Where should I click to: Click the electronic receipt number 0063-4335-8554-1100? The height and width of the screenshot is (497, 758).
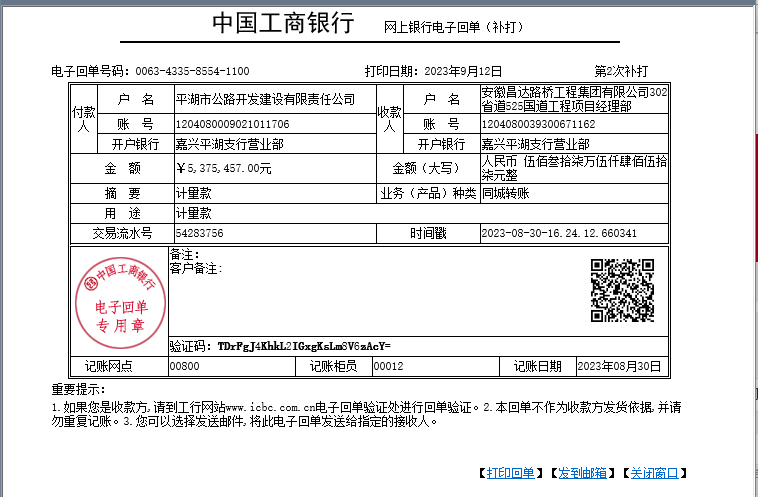pyautogui.click(x=192, y=71)
